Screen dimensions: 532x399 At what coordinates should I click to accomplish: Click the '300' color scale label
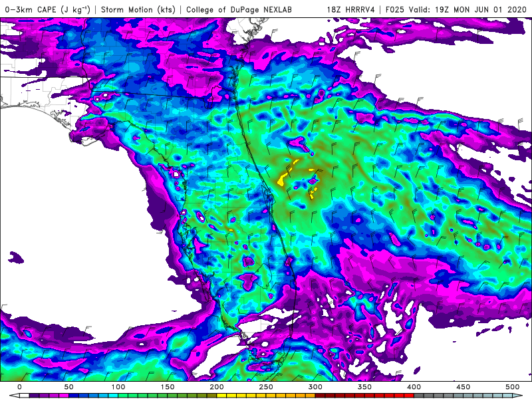click(315, 386)
